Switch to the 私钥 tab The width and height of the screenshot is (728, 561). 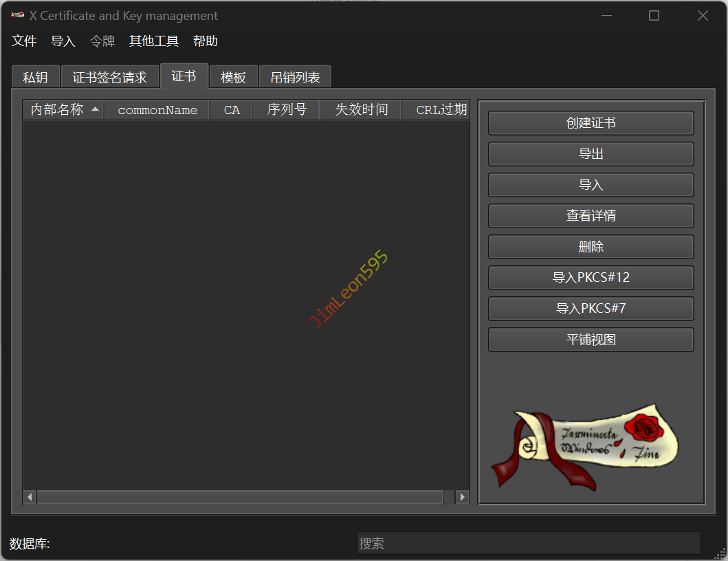coord(35,78)
